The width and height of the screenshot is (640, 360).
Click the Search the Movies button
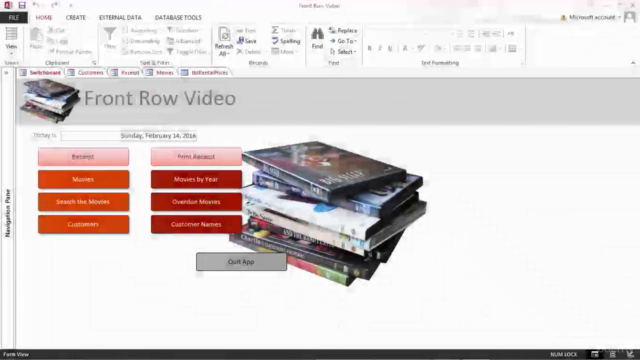(83, 202)
